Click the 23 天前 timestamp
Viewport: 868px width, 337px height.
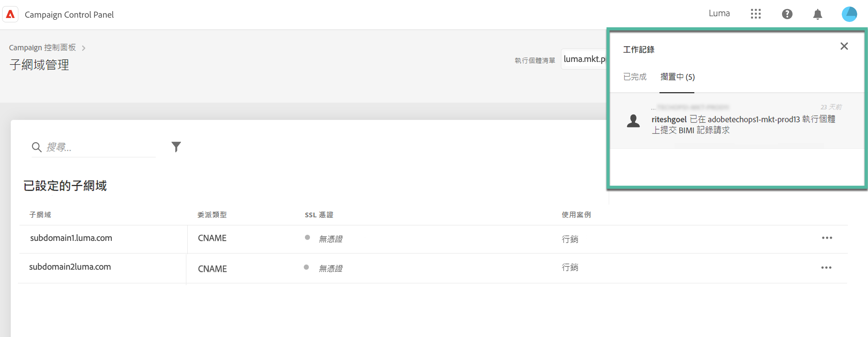coord(831,107)
